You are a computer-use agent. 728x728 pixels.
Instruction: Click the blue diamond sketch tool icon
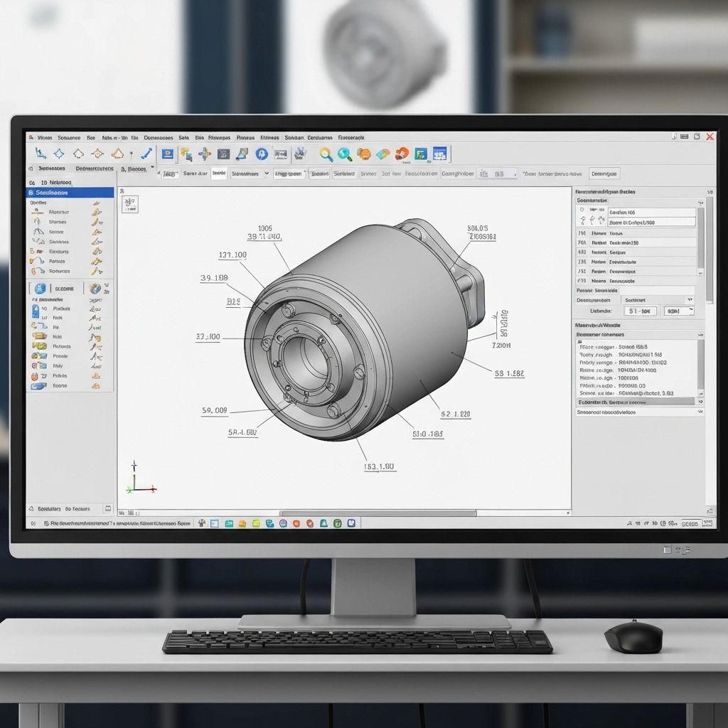(x=60, y=153)
